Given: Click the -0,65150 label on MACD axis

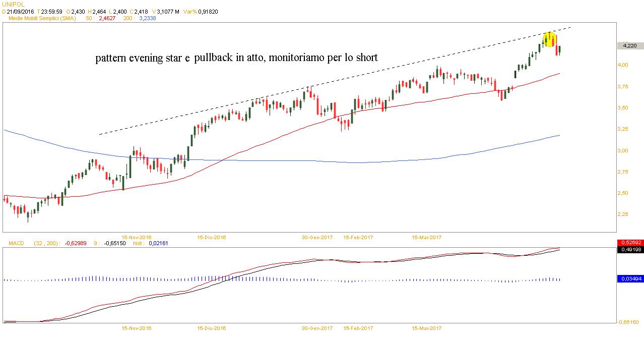Looking at the screenshot, I should click(x=629, y=322).
